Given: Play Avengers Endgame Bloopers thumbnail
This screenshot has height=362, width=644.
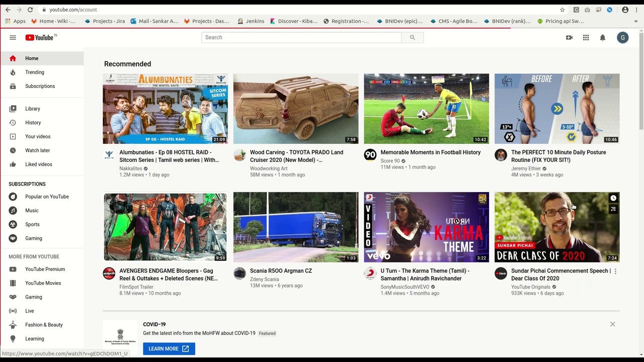Looking at the screenshot, I should click(x=165, y=227).
